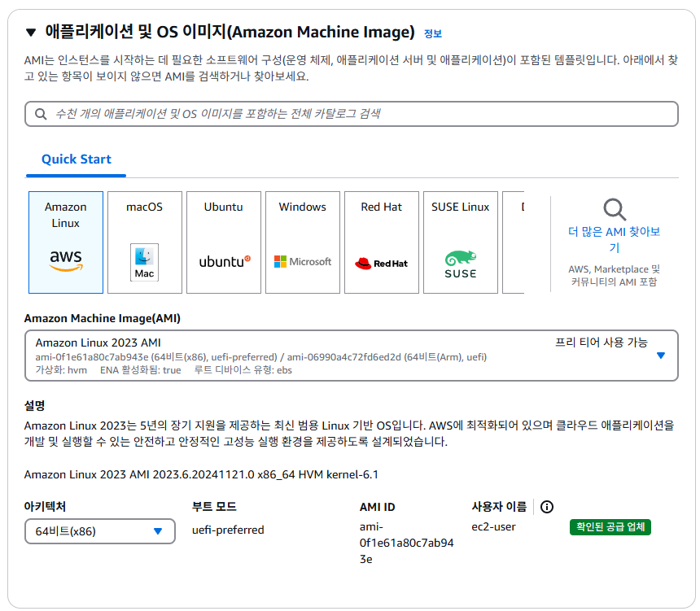This screenshot has height=611, width=700.
Task: Click the Microsoft logo
Action: point(303,261)
